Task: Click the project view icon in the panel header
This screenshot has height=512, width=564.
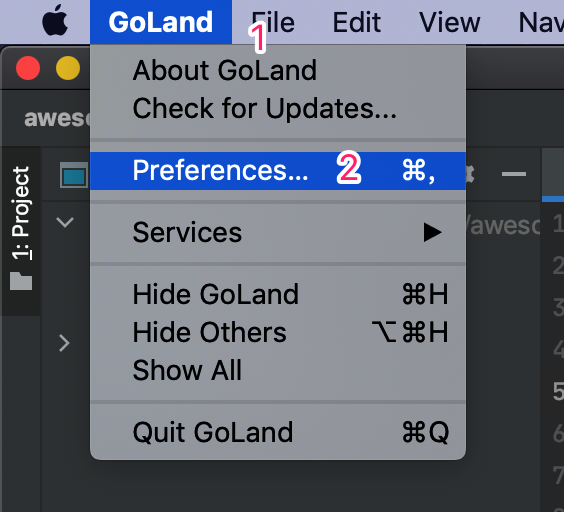Action: click(74, 175)
